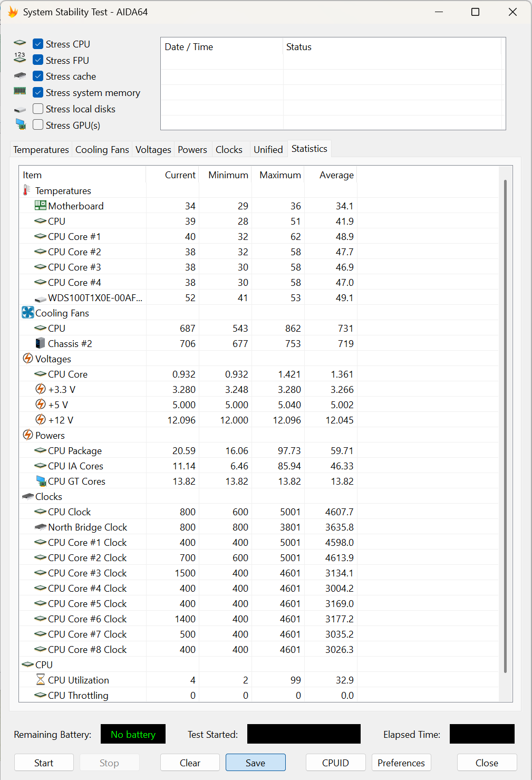532x780 pixels.
Task: Open the CPUID button
Action: pos(335,763)
